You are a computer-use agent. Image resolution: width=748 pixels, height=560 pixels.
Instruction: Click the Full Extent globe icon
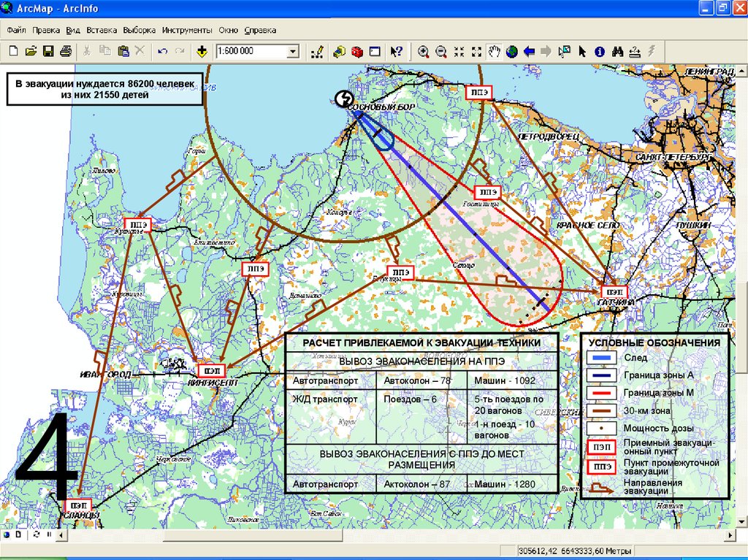point(511,51)
